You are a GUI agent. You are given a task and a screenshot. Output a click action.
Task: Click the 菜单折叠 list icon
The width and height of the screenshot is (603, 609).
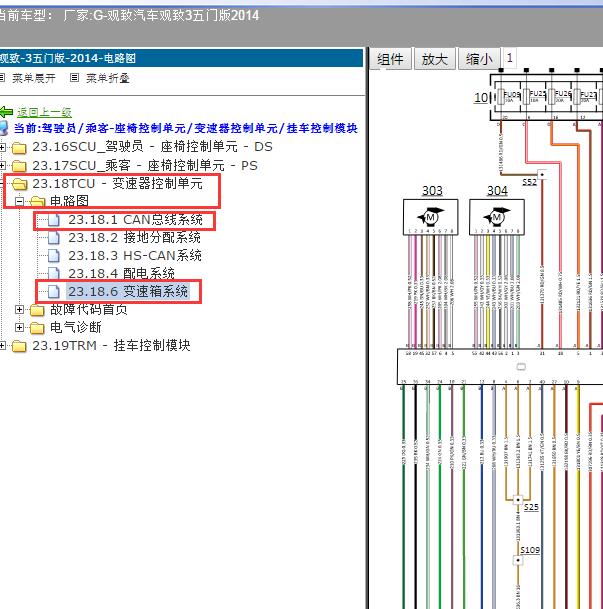point(74,78)
